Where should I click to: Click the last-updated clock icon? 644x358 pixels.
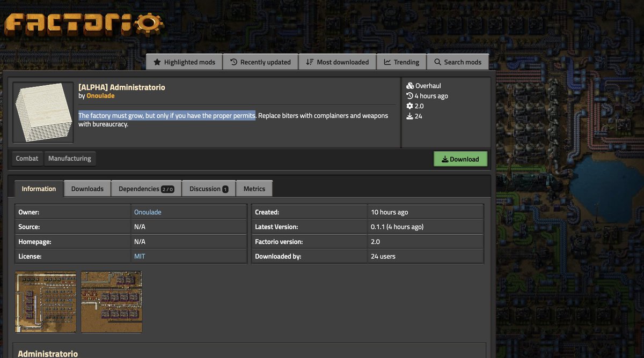click(410, 96)
